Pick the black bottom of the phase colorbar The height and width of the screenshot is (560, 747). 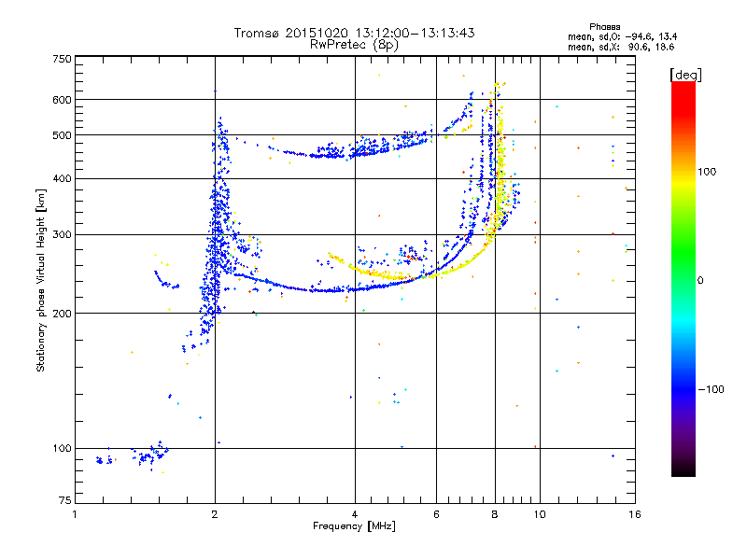click(x=684, y=469)
